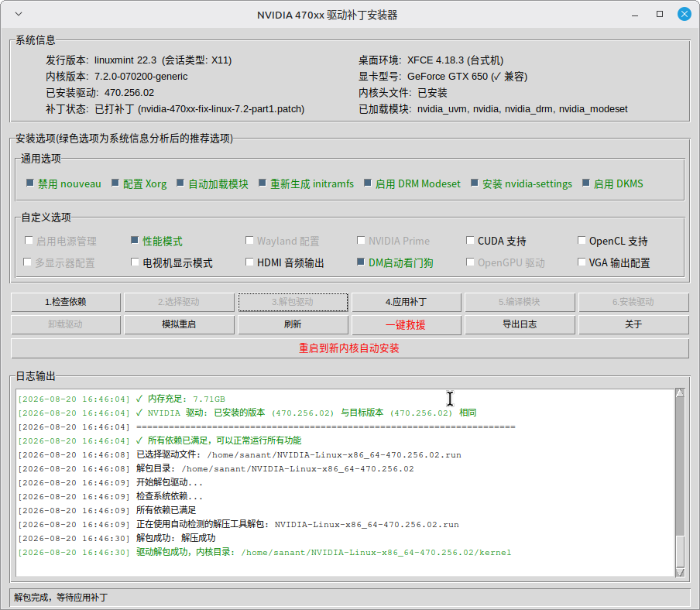
Task: Click the graphics card text GeForce GTX 650
Action: 448,77
